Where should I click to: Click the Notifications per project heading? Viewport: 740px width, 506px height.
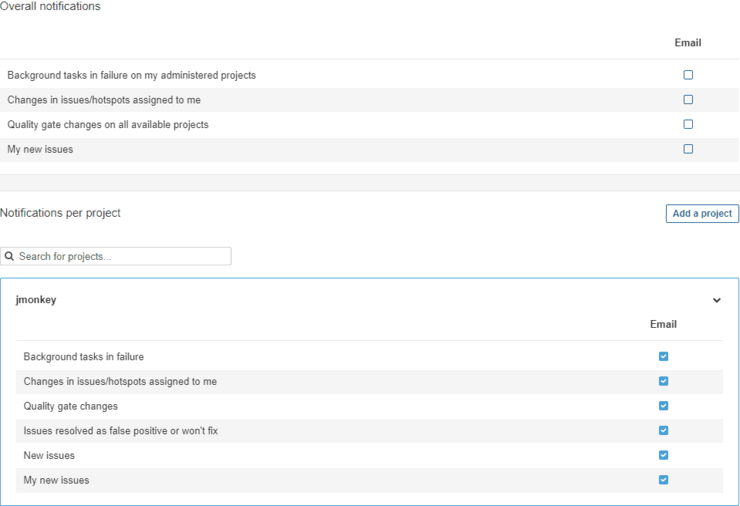pyautogui.click(x=60, y=213)
